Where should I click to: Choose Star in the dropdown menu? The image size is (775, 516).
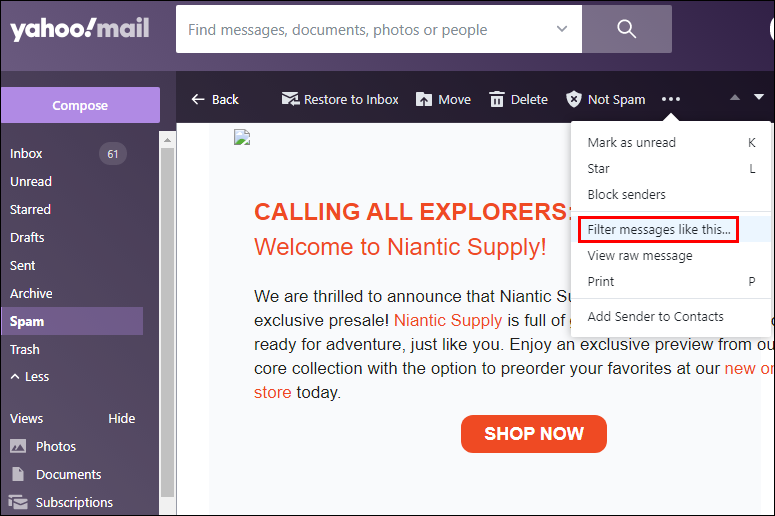671,169
